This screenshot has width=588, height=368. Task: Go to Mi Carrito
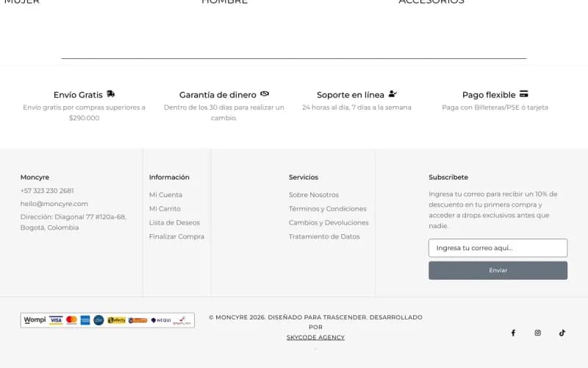click(165, 209)
